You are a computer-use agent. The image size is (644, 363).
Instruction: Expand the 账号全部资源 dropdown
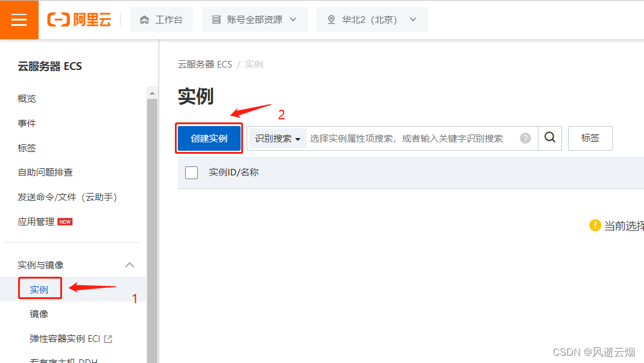point(254,20)
